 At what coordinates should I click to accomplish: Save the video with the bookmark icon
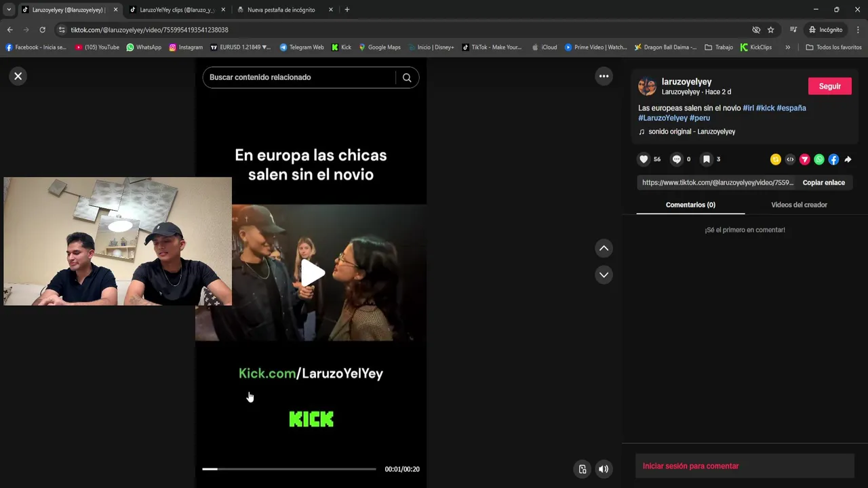pos(706,159)
